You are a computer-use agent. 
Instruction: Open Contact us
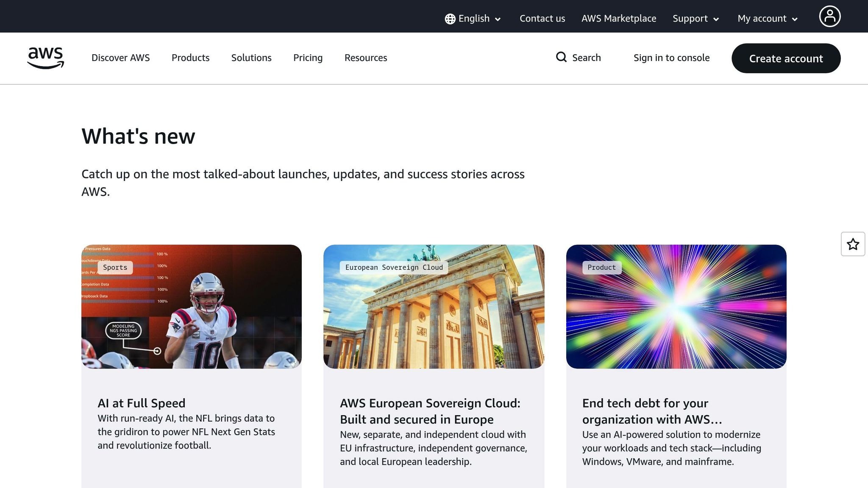pos(542,18)
